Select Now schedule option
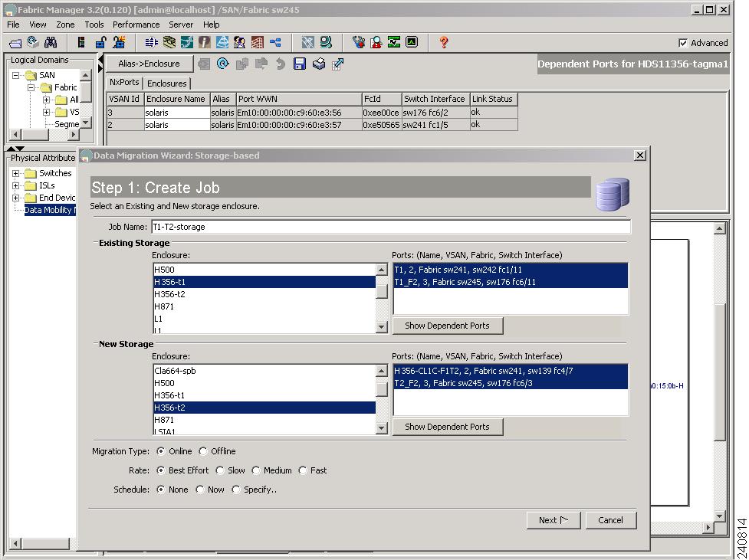The image size is (749, 560). [x=200, y=490]
